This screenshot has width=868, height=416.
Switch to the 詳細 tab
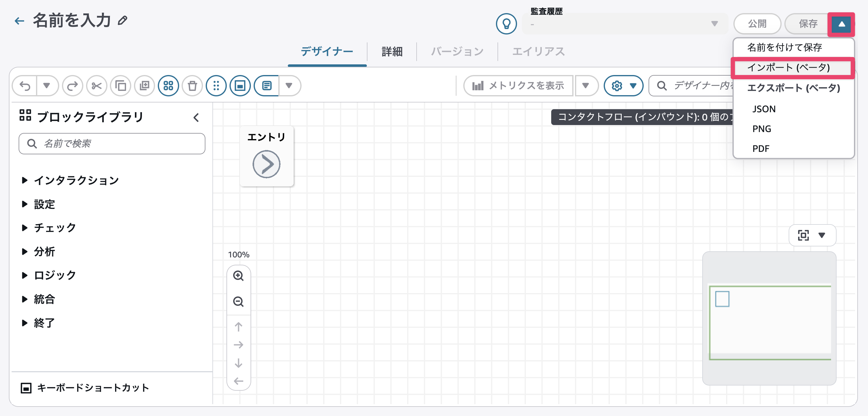pyautogui.click(x=392, y=52)
